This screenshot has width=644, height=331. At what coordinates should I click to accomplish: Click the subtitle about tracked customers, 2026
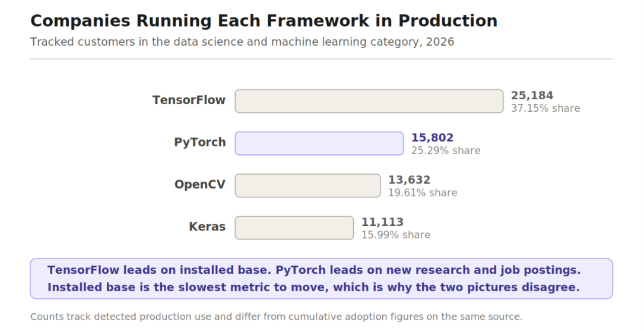(242, 42)
